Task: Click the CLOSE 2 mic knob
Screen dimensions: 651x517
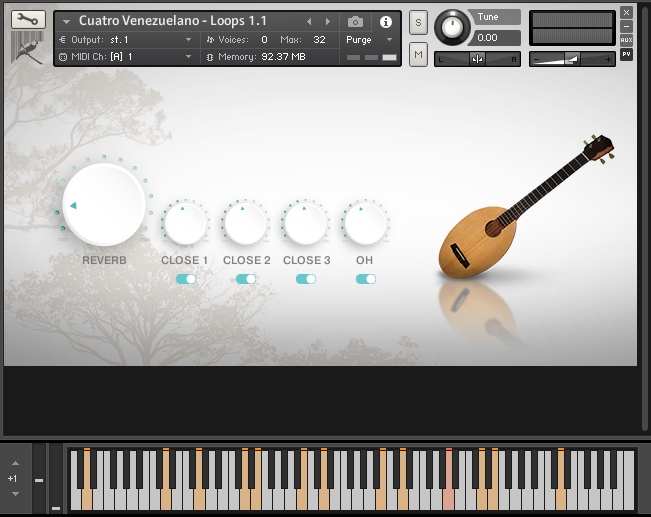Action: point(245,223)
